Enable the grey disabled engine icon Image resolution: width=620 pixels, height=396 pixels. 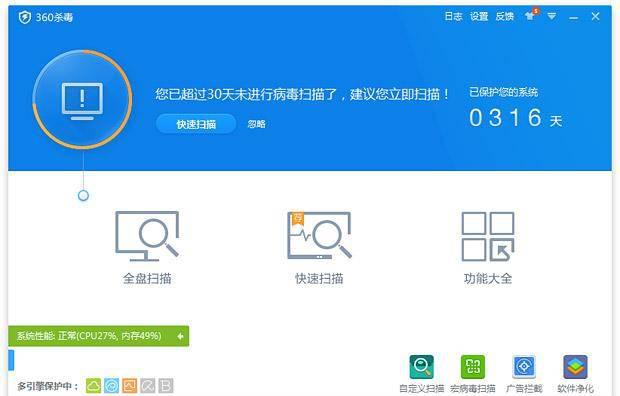coord(148,386)
